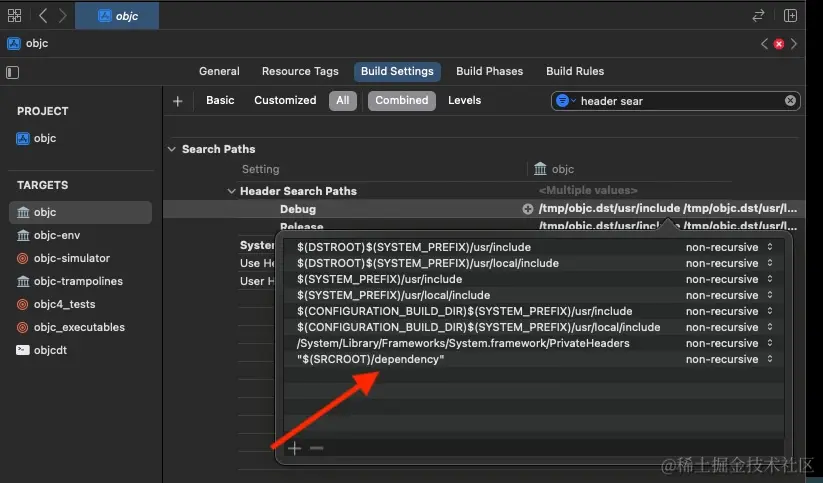823x483 pixels.
Task: Select $(CONFIGURATION_BUILD_DIR)$(SYSTEM_PREFIX)/usr/include path
Action: [465, 311]
